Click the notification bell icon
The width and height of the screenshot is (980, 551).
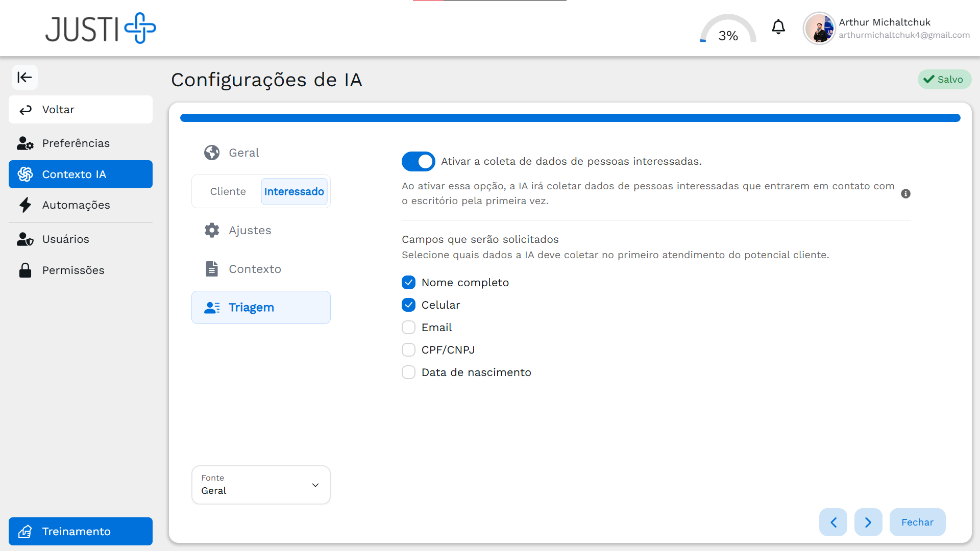(x=778, y=27)
